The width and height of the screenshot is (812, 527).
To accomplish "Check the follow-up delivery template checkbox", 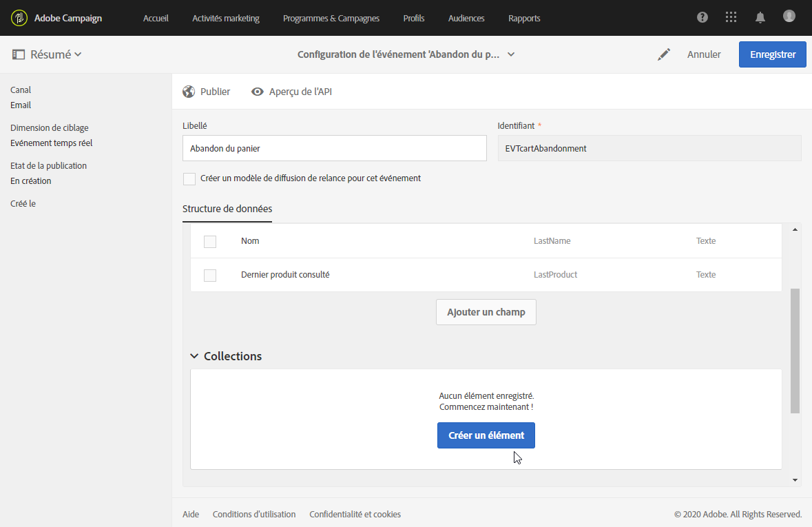I will pos(189,179).
